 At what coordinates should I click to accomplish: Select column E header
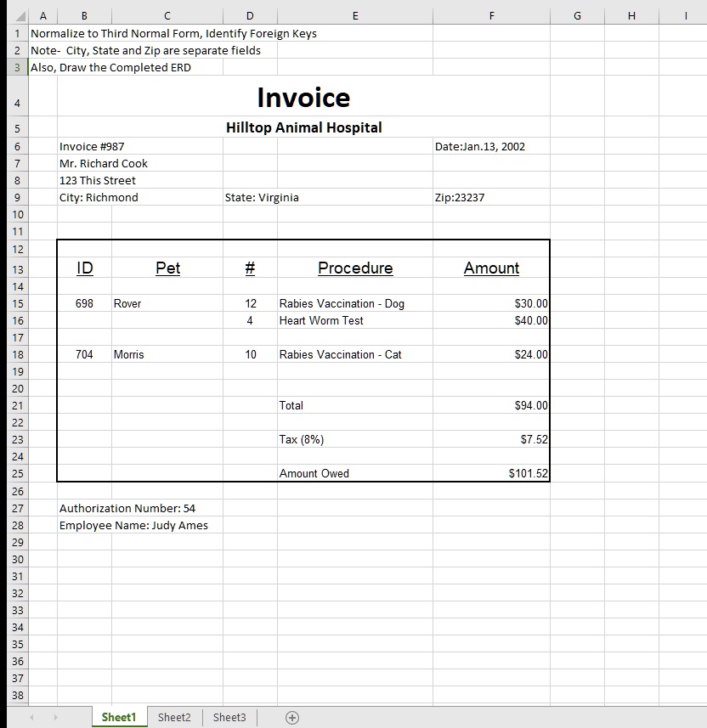coord(355,16)
